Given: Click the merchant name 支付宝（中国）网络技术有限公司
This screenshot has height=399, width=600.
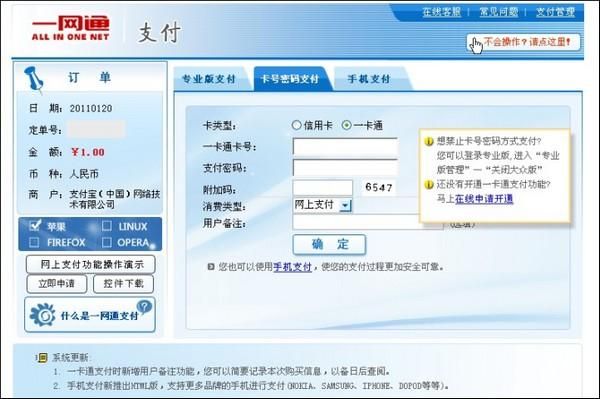Looking at the screenshot, I should [114, 199].
